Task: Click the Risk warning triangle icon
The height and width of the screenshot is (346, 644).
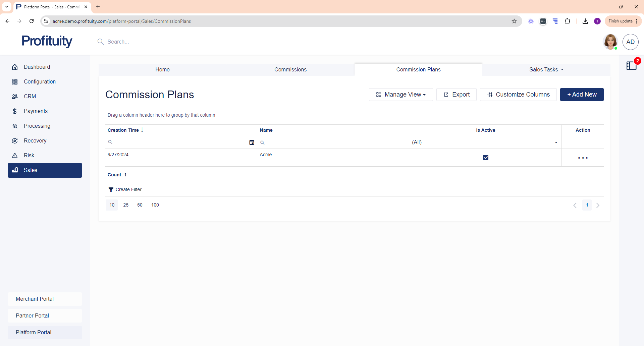Action: click(x=15, y=156)
